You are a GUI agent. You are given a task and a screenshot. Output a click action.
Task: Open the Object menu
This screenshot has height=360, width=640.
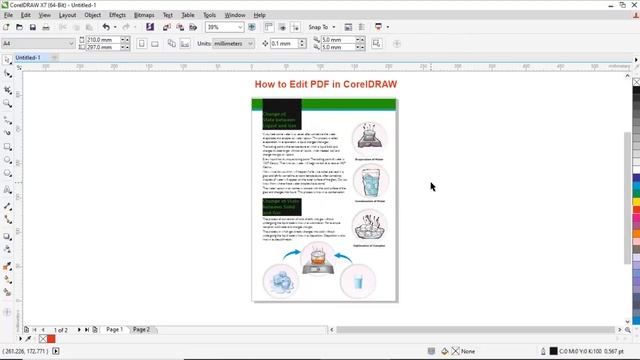coord(92,15)
